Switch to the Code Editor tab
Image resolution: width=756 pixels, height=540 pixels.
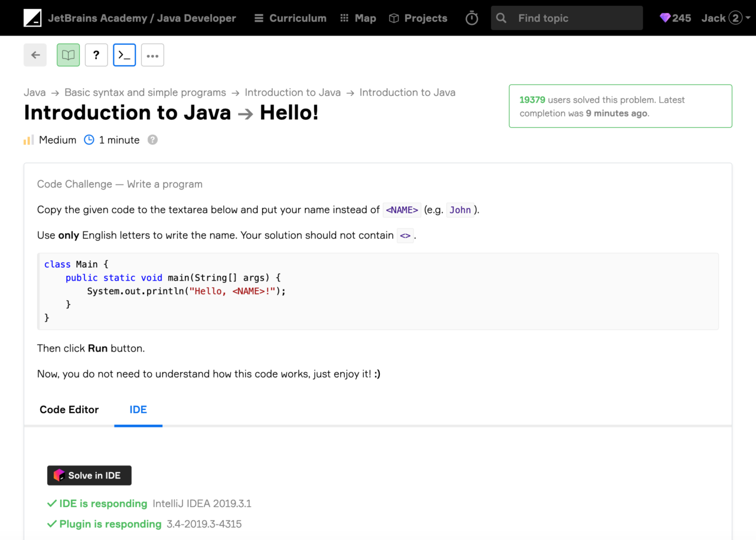point(69,409)
